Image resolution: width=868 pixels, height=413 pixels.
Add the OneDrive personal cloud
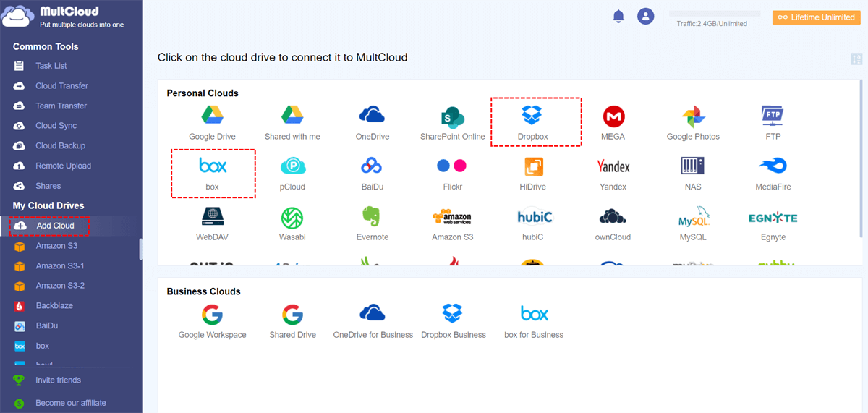click(373, 122)
